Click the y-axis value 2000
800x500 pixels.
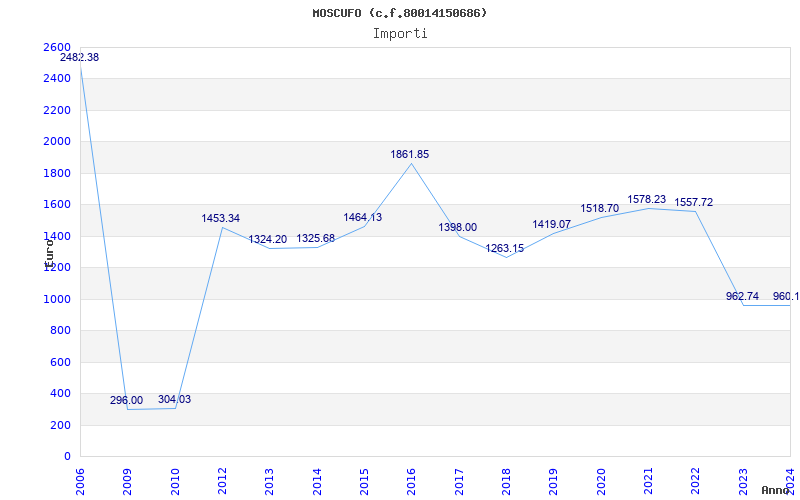pyautogui.click(x=57, y=141)
